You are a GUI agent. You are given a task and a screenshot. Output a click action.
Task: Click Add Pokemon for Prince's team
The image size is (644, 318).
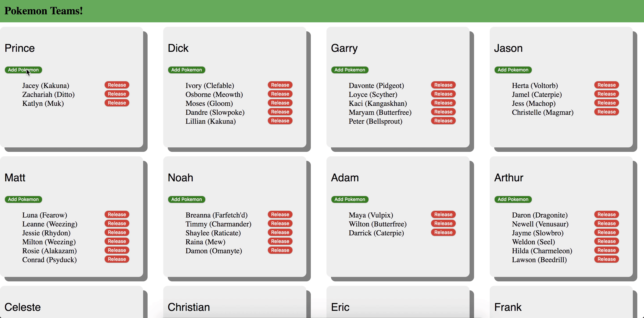[x=23, y=70]
